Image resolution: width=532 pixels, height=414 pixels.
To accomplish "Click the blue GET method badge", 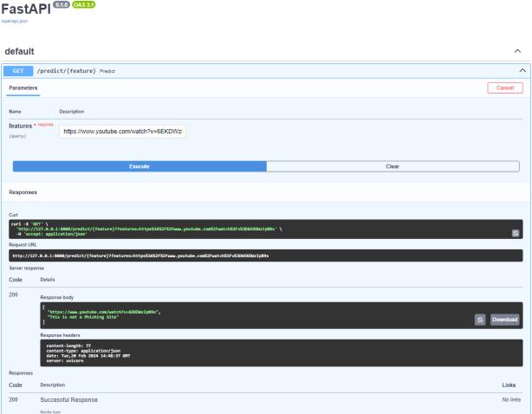I will [18, 71].
